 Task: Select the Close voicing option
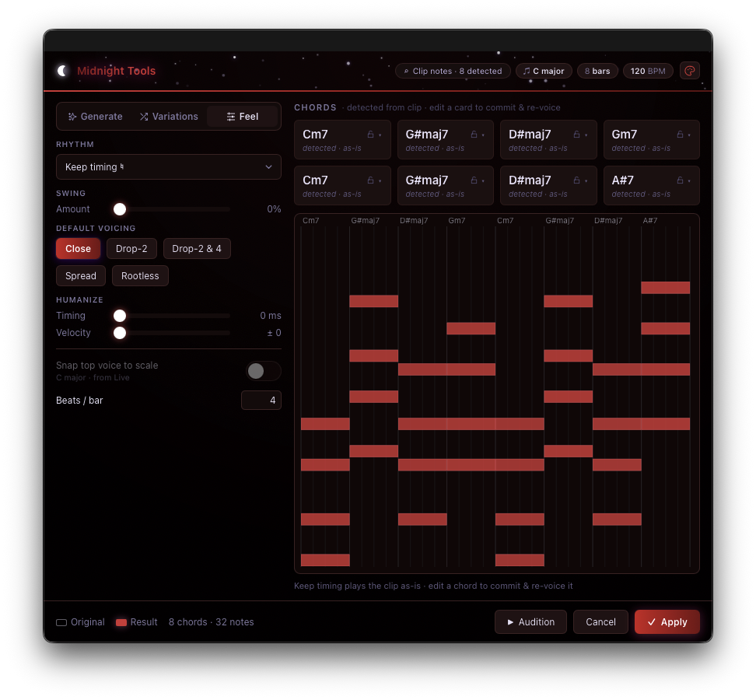(x=78, y=249)
